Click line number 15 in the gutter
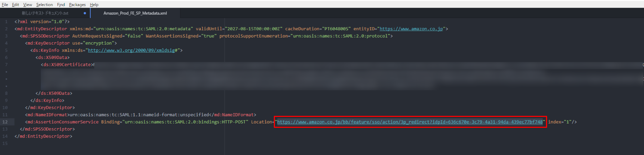 (5, 143)
